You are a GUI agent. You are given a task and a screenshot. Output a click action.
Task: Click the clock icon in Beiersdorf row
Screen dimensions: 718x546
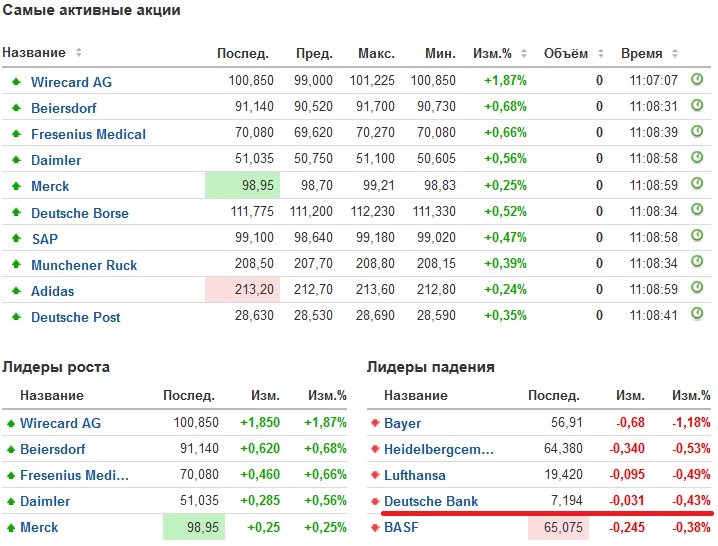[696, 105]
